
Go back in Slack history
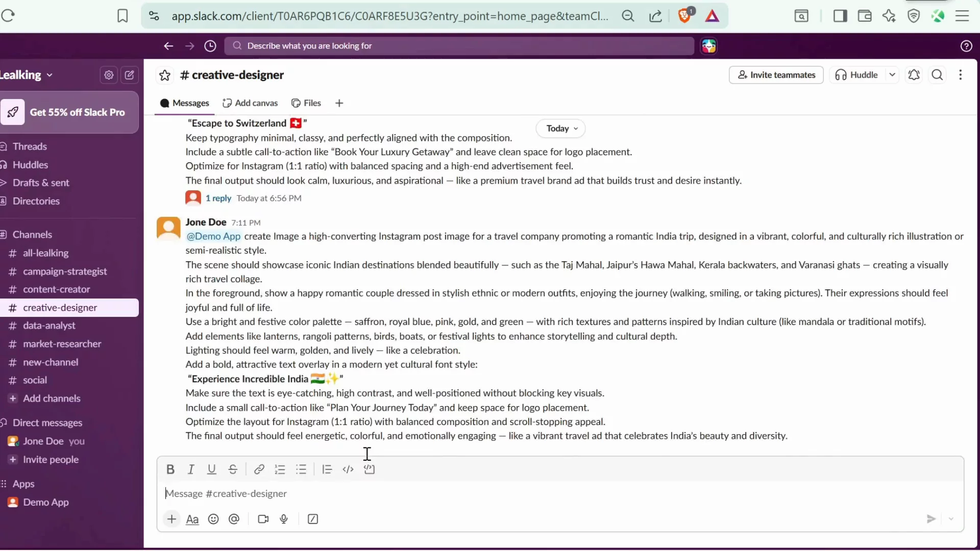point(168,46)
